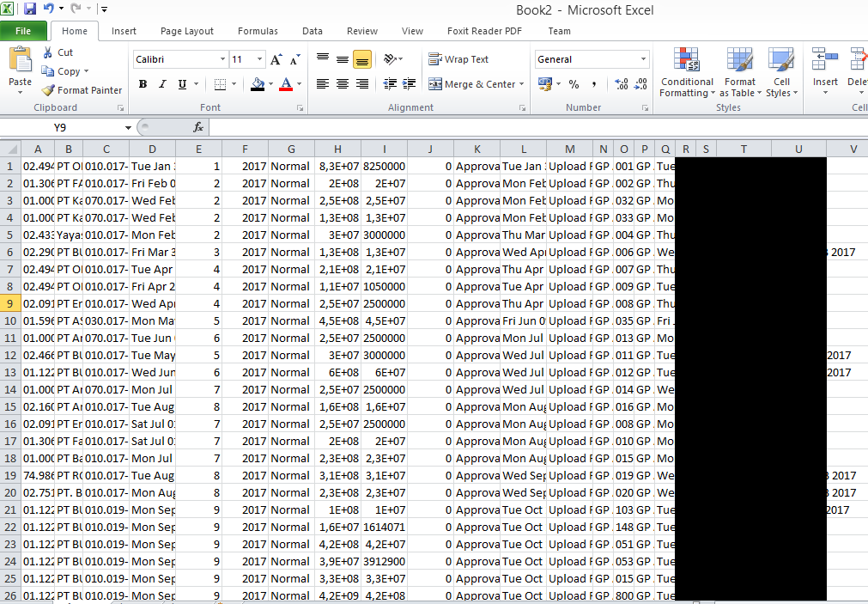Open the Foxit Reader PDF tab
Screen dimensions: 868x604
click(483, 30)
